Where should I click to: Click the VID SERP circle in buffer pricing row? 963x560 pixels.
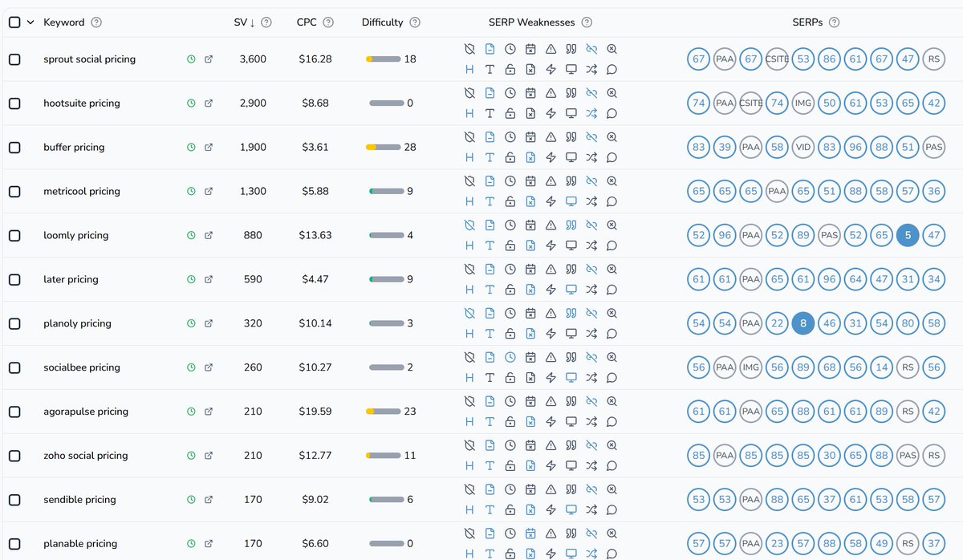coord(803,148)
